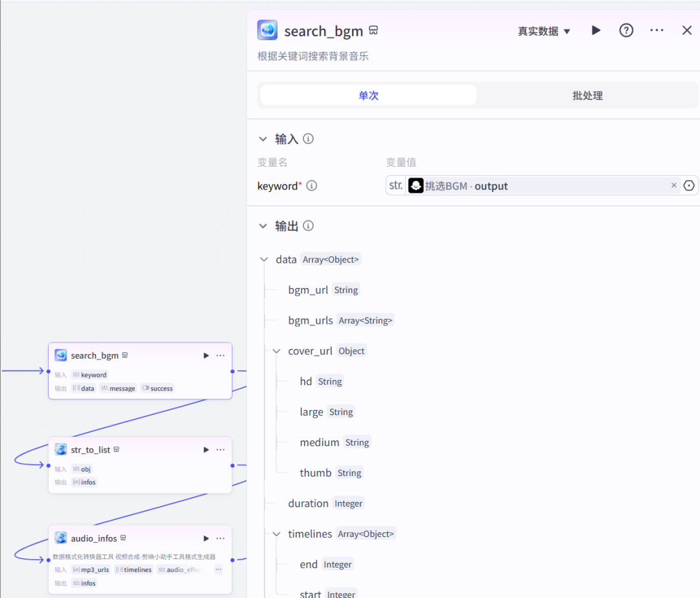Collapse the data Array<Object> tree node
Viewport: 700px width, 598px height.
point(264,259)
